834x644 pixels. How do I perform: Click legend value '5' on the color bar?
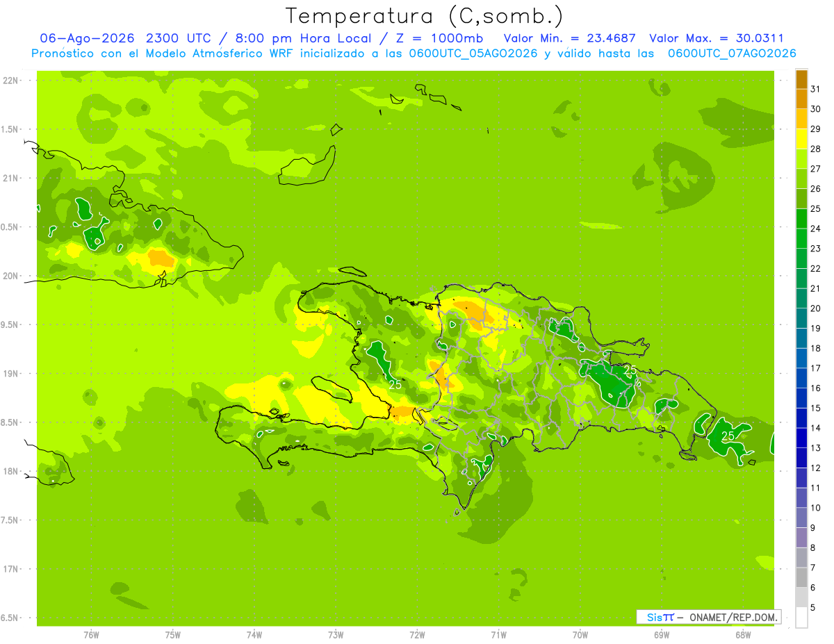pos(814,607)
